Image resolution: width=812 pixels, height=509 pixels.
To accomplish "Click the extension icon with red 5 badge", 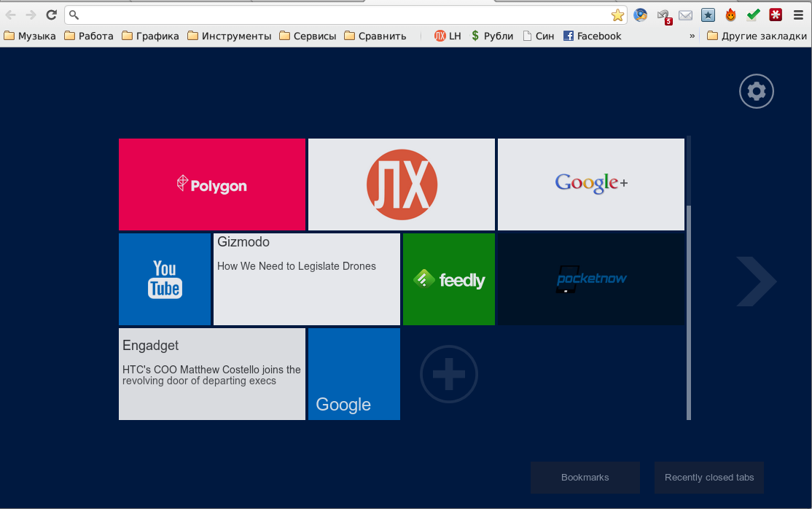I will pyautogui.click(x=663, y=16).
